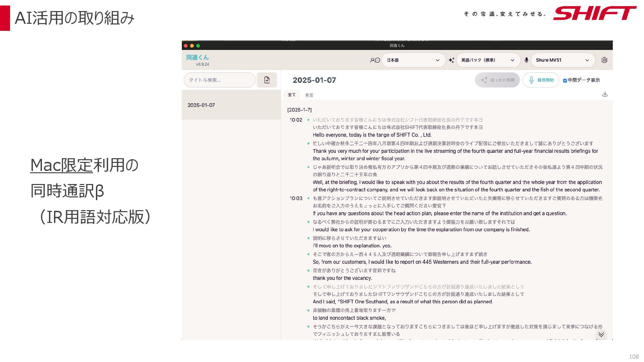Expand the 英語パック(標準) dropdown
644x362 pixels.
point(488,60)
